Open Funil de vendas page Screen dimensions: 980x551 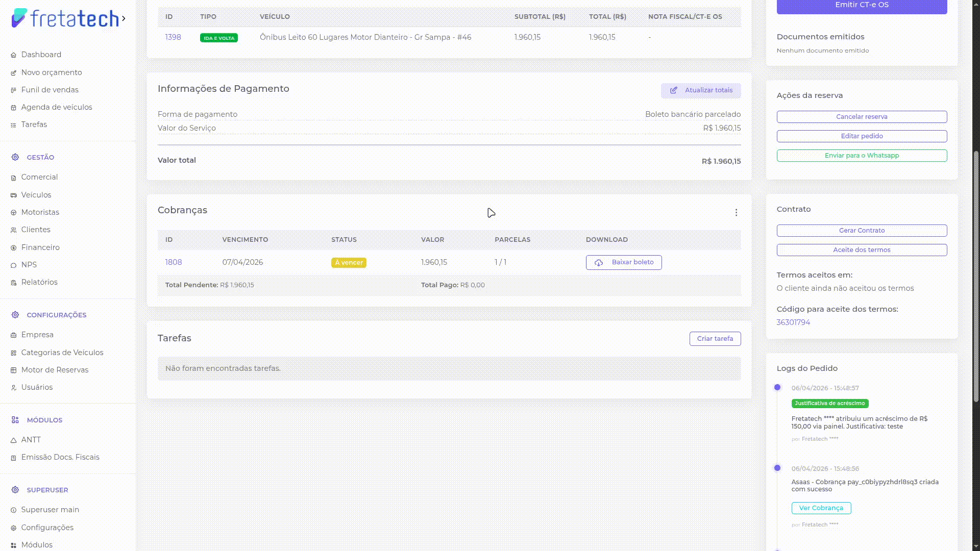pos(50,90)
